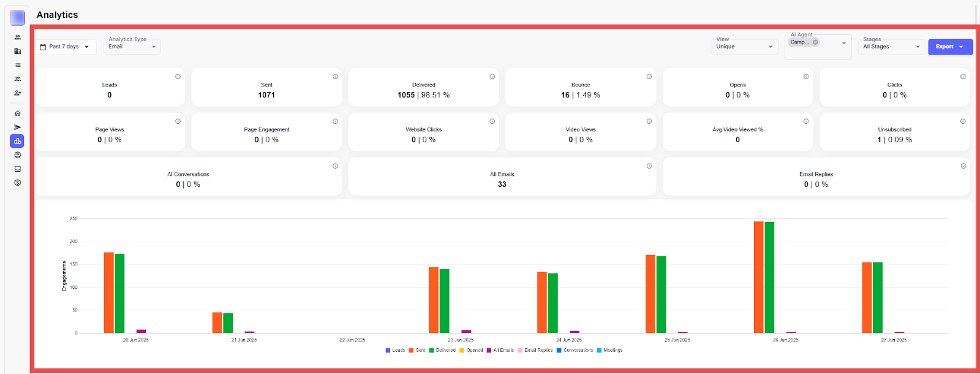This screenshot has height=374, width=980.
Task: Open the Stages dropdown showing All Stages
Action: [x=891, y=47]
